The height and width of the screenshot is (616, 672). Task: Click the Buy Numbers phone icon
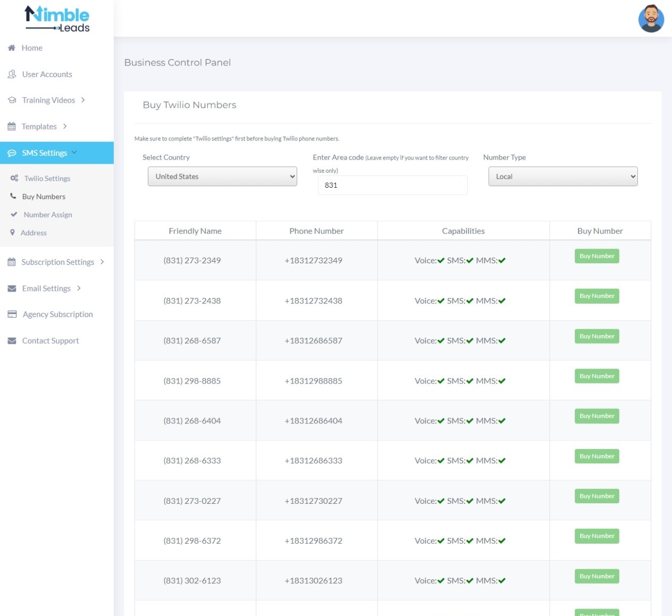coord(13,196)
